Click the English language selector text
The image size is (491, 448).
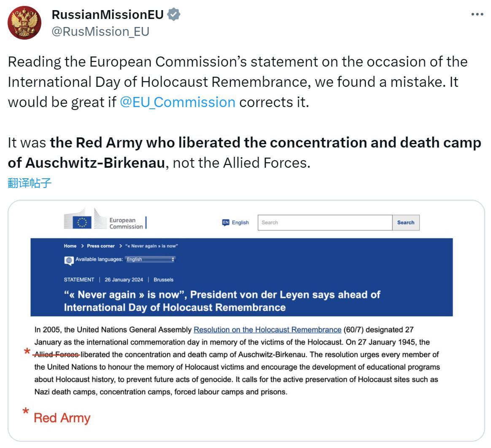tap(240, 223)
